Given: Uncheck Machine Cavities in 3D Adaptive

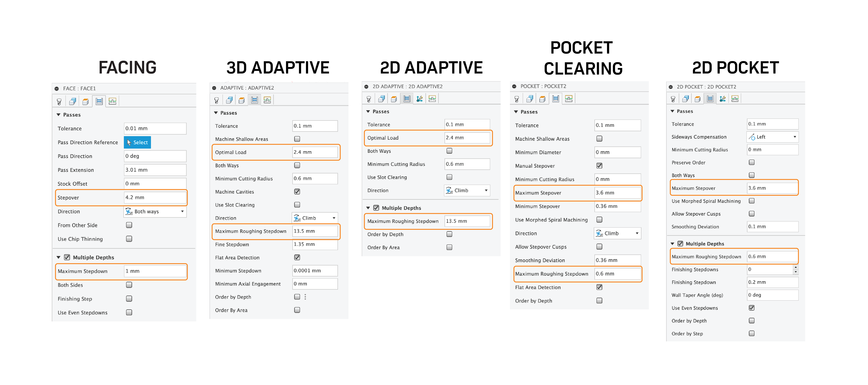Looking at the screenshot, I should tap(297, 191).
